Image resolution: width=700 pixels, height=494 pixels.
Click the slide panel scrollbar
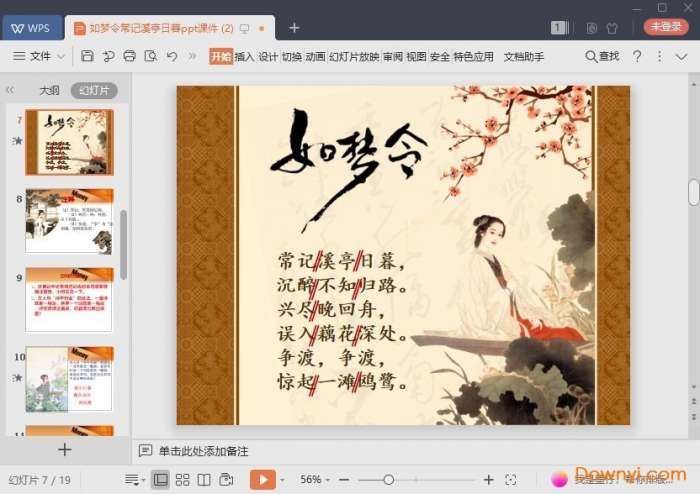click(124, 245)
